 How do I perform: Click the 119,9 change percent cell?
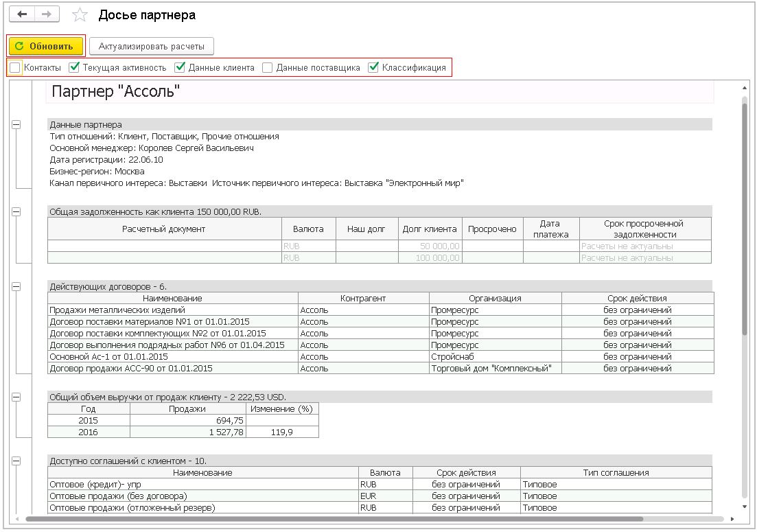point(283,432)
